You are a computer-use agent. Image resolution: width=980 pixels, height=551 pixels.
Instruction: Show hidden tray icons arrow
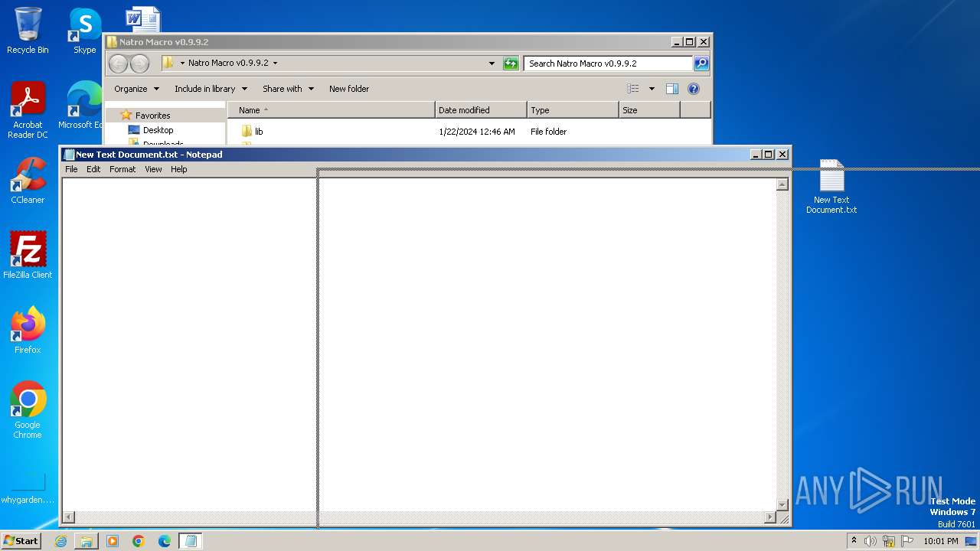[x=854, y=541]
